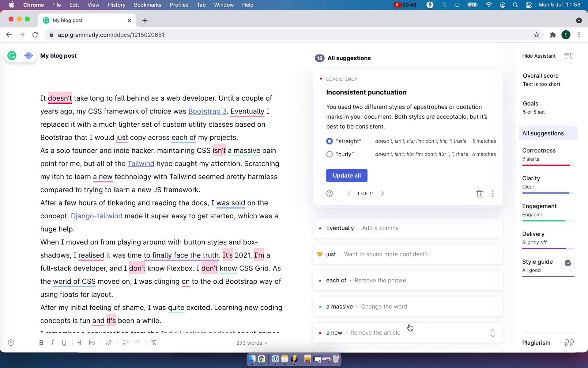Open Plagiarism check quote icon
Screen dimensions: 588x368
[x=569, y=343]
